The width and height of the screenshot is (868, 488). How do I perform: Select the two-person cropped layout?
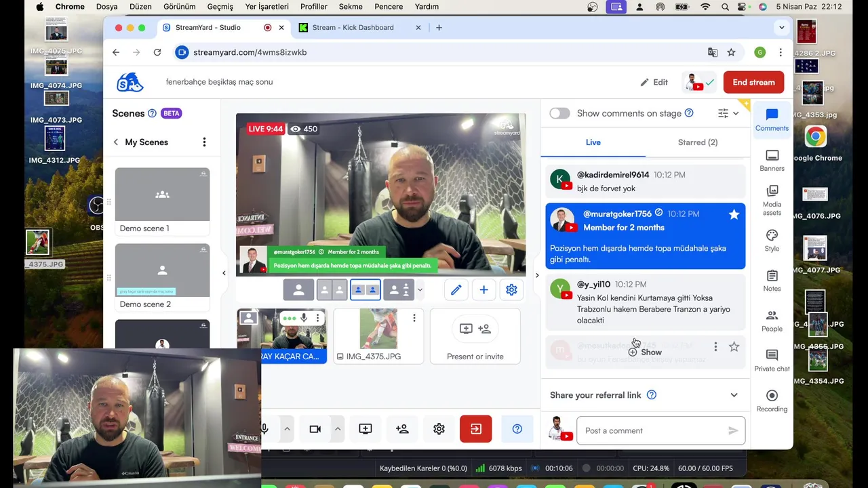tap(332, 289)
